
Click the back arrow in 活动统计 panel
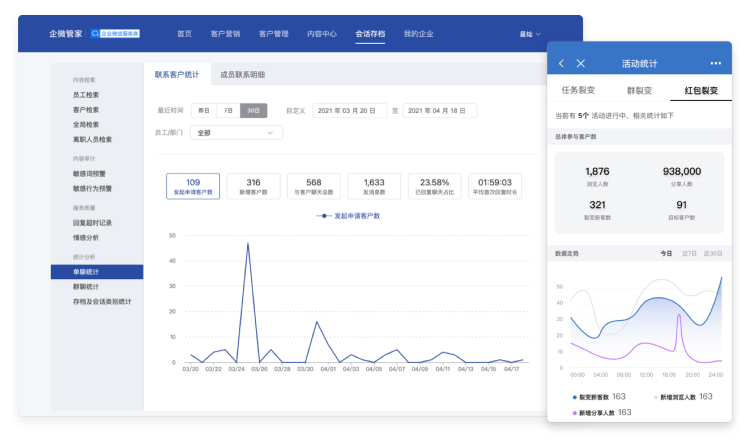tap(562, 63)
